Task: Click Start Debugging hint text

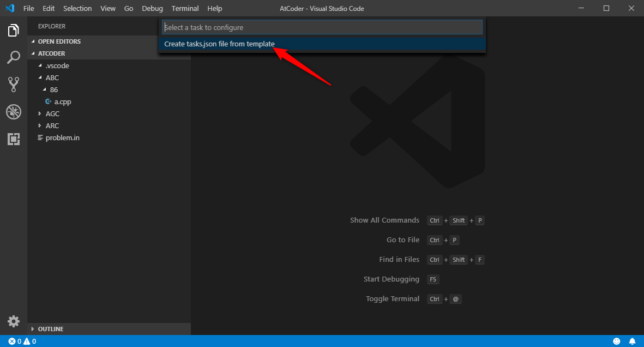Action: point(392,279)
